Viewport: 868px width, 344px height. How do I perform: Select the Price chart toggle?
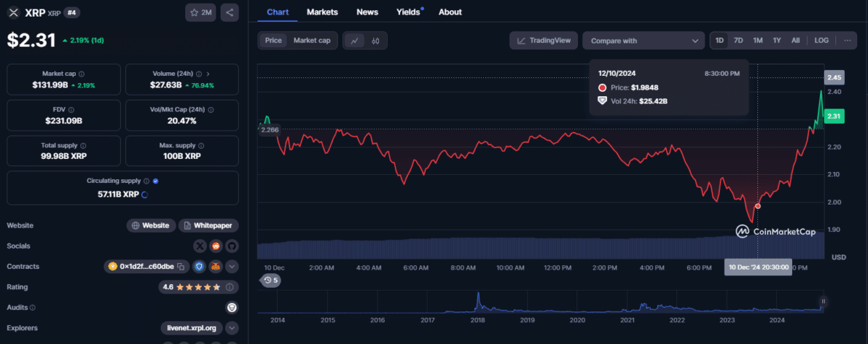273,40
